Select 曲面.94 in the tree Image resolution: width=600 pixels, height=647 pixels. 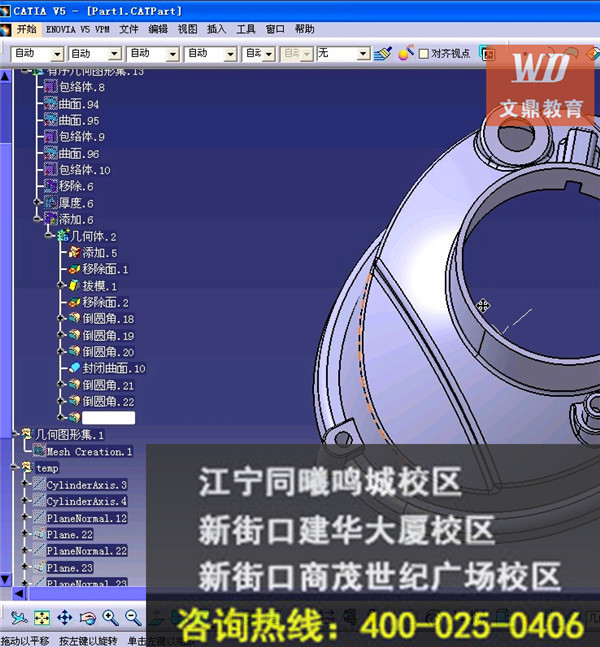click(79, 104)
